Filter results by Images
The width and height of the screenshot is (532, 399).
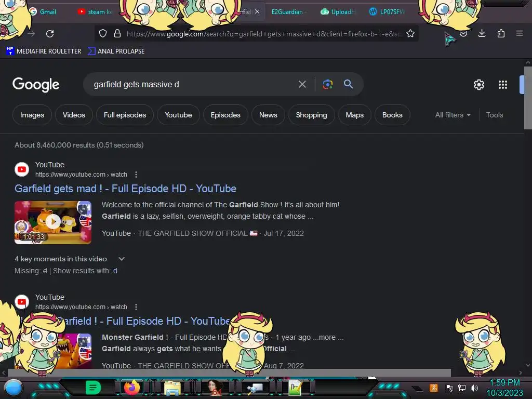[x=32, y=115]
